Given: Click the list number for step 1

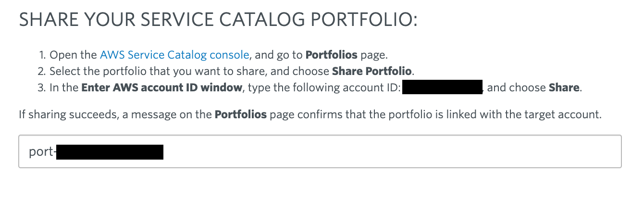Looking at the screenshot, I should point(43,55).
